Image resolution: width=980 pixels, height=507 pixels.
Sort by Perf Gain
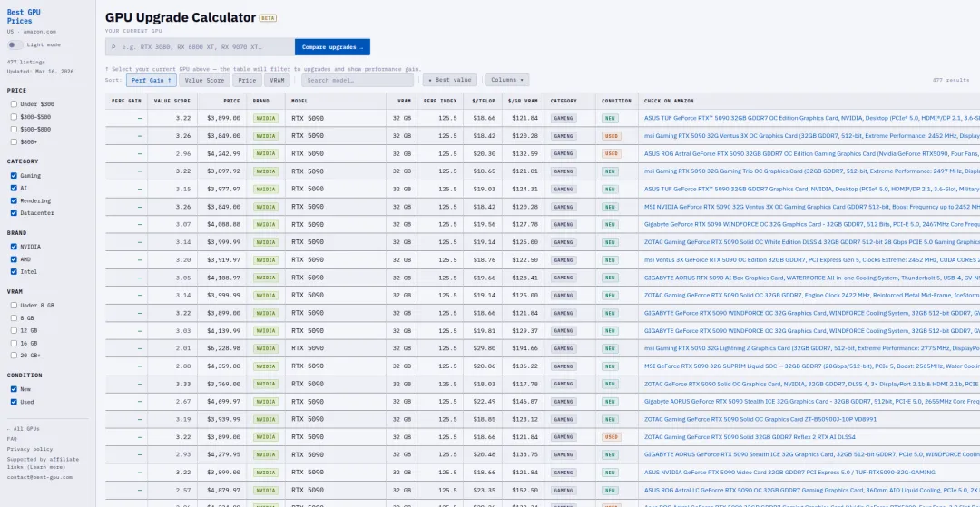(152, 80)
